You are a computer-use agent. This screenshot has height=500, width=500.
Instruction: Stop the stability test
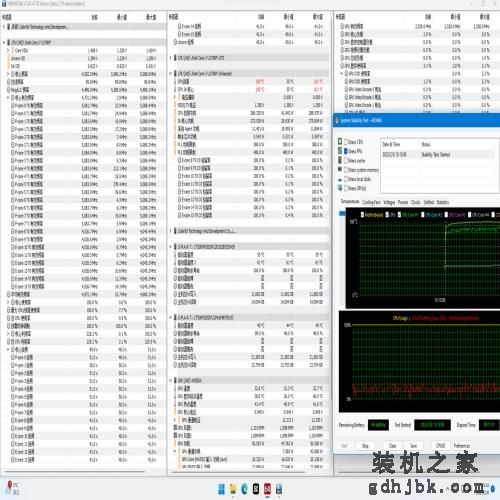pyautogui.click(x=365, y=446)
